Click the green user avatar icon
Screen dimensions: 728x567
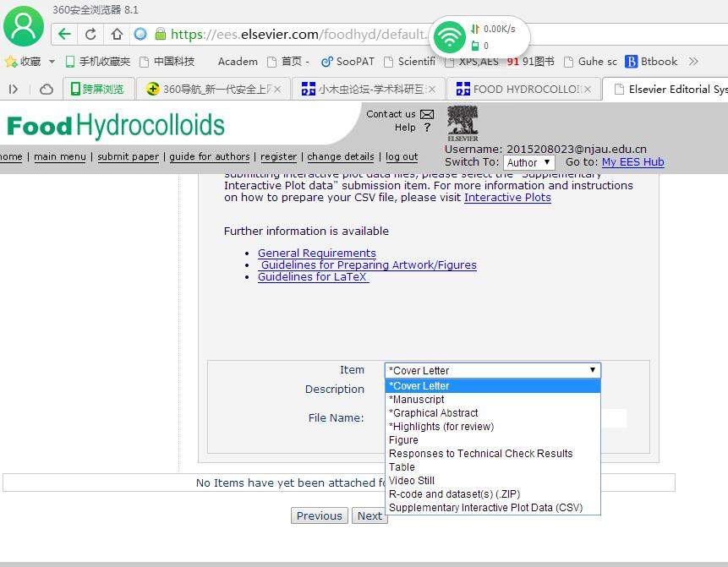23,26
